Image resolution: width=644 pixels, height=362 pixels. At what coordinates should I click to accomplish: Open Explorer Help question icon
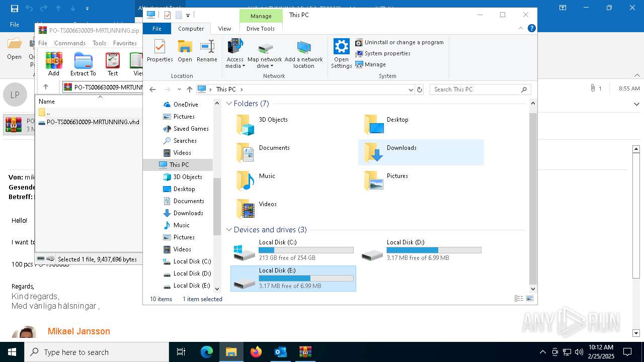click(531, 29)
